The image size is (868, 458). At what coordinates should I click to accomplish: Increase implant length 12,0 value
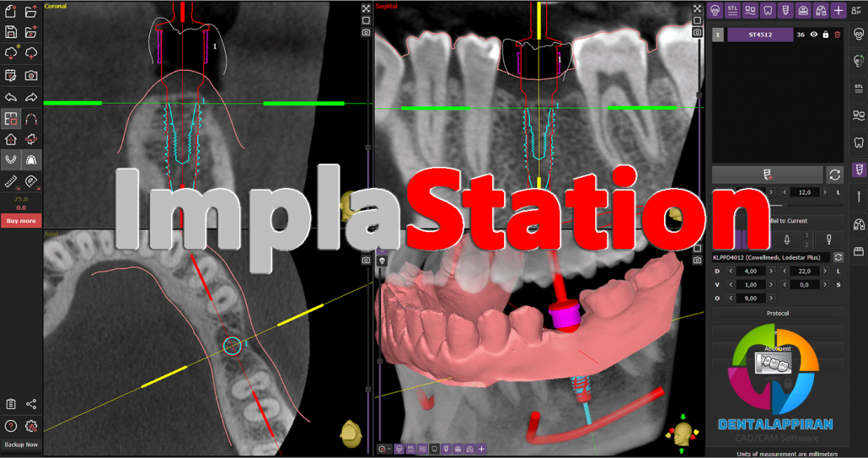[x=825, y=192]
